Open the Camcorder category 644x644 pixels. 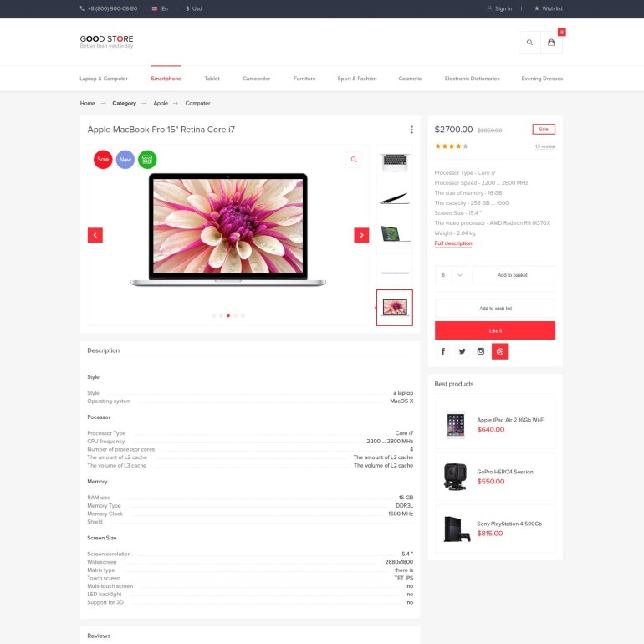[256, 79]
